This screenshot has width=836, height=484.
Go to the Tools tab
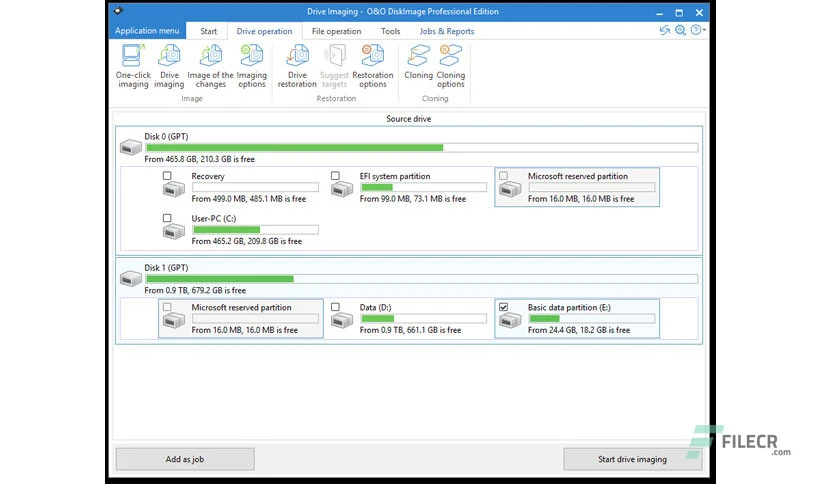(x=390, y=31)
